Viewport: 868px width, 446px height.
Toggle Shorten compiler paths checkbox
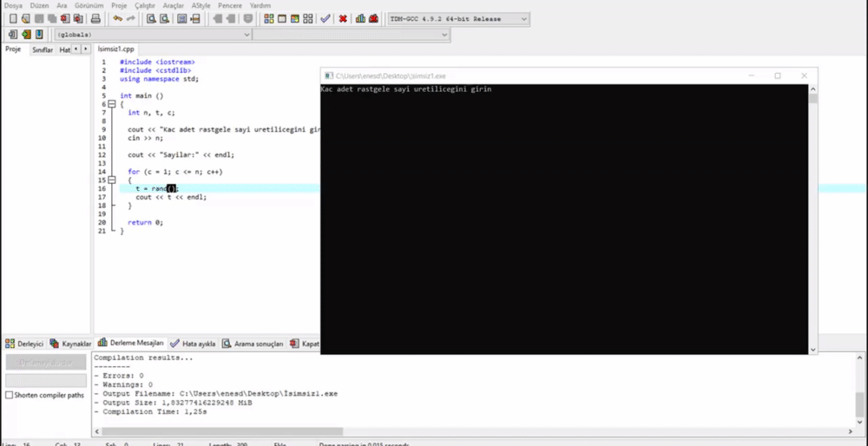point(9,395)
